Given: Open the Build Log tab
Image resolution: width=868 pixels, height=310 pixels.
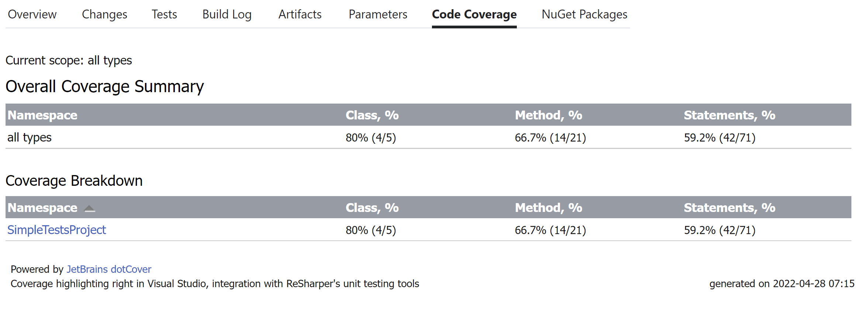Looking at the screenshot, I should pyautogui.click(x=226, y=15).
